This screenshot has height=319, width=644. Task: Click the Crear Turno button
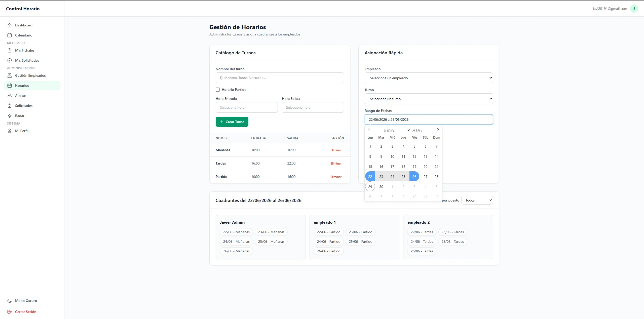(x=232, y=122)
